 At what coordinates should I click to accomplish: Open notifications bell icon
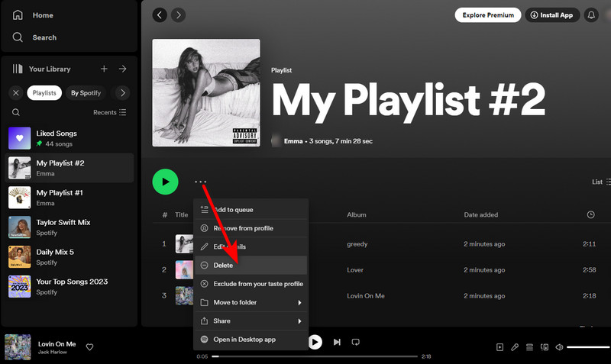591,15
